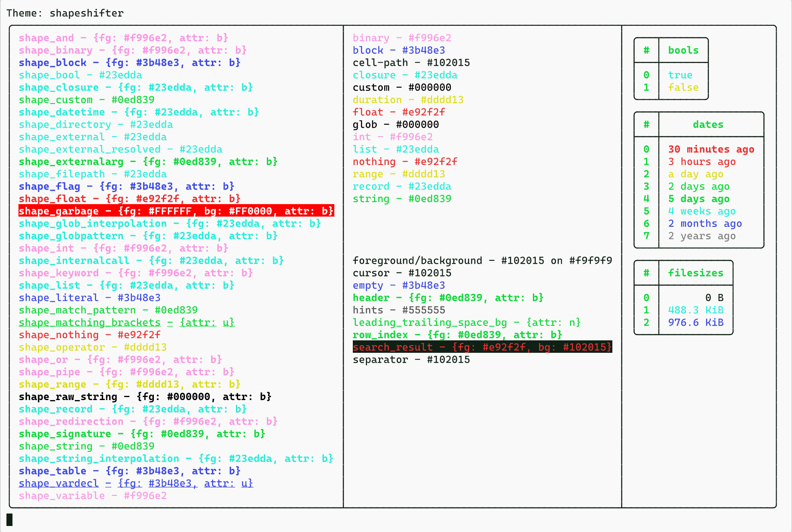Click the 'hints - #555555' line
792x532 pixels.
[399, 310]
